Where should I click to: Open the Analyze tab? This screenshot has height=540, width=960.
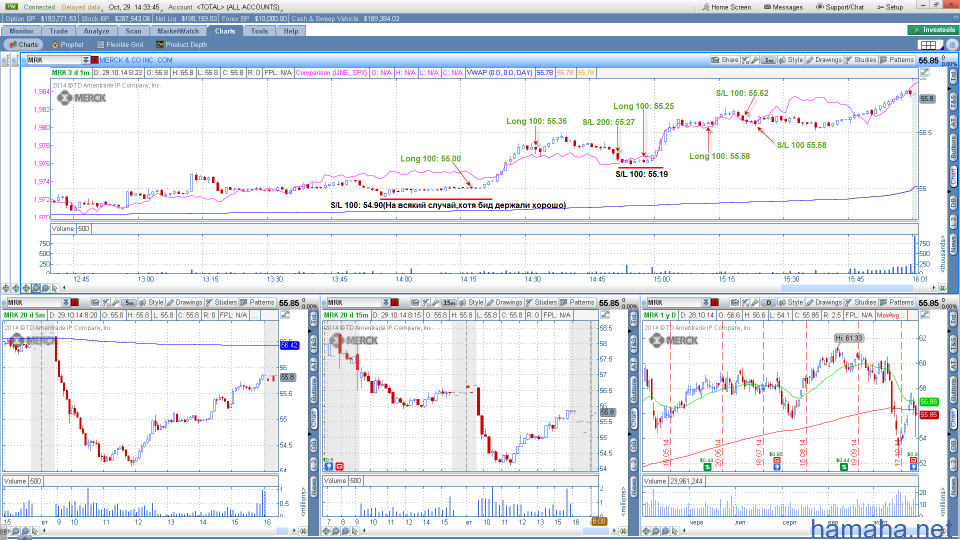pyautogui.click(x=96, y=31)
